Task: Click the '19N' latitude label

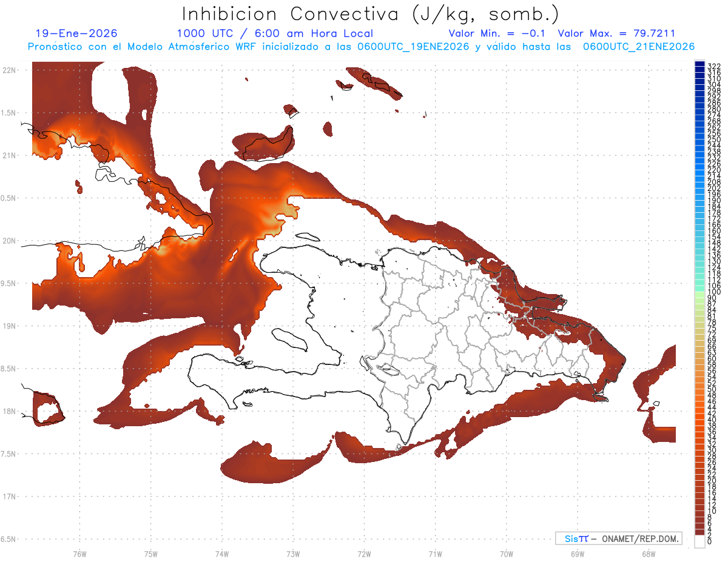Action: (x=9, y=326)
